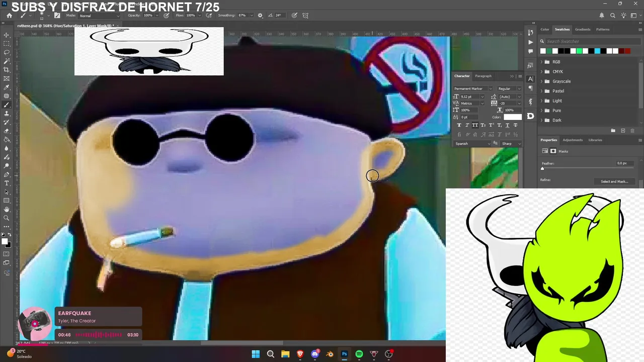The width and height of the screenshot is (644, 362).
Task: Open the Actions panel play icon
Action: click(x=530, y=42)
